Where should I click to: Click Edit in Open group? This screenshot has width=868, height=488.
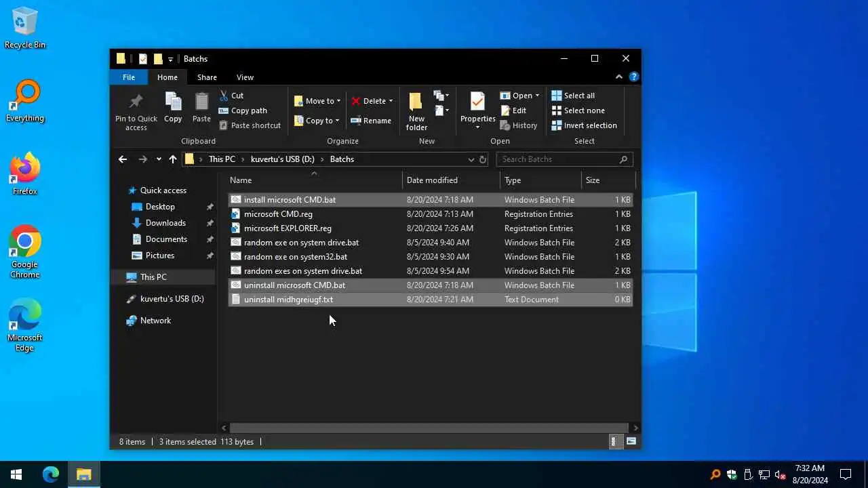pyautogui.click(x=513, y=110)
